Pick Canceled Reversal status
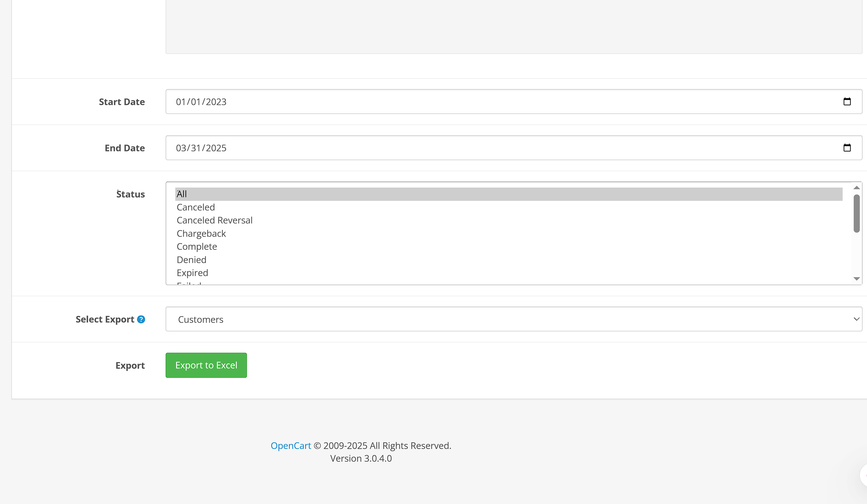Image resolution: width=867 pixels, height=504 pixels. point(214,220)
